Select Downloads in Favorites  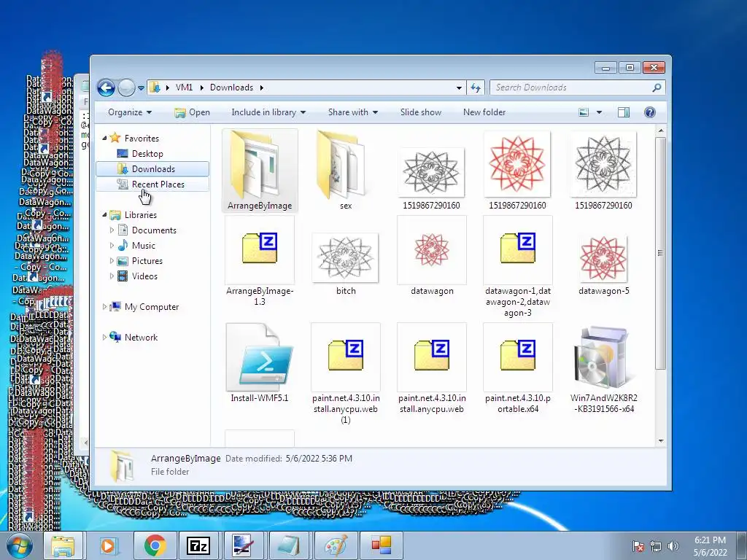[x=152, y=169]
